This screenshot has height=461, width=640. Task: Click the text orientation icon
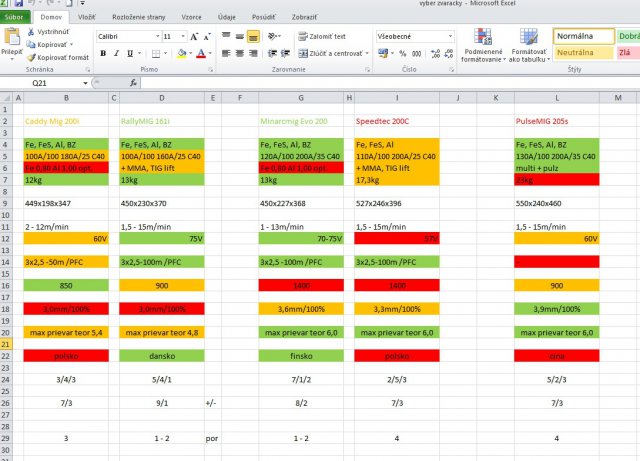(272, 36)
